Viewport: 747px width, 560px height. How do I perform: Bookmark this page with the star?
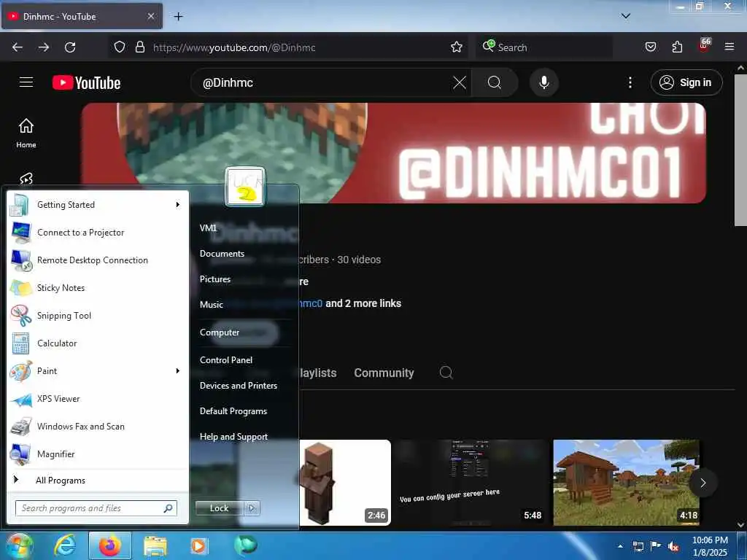[457, 47]
